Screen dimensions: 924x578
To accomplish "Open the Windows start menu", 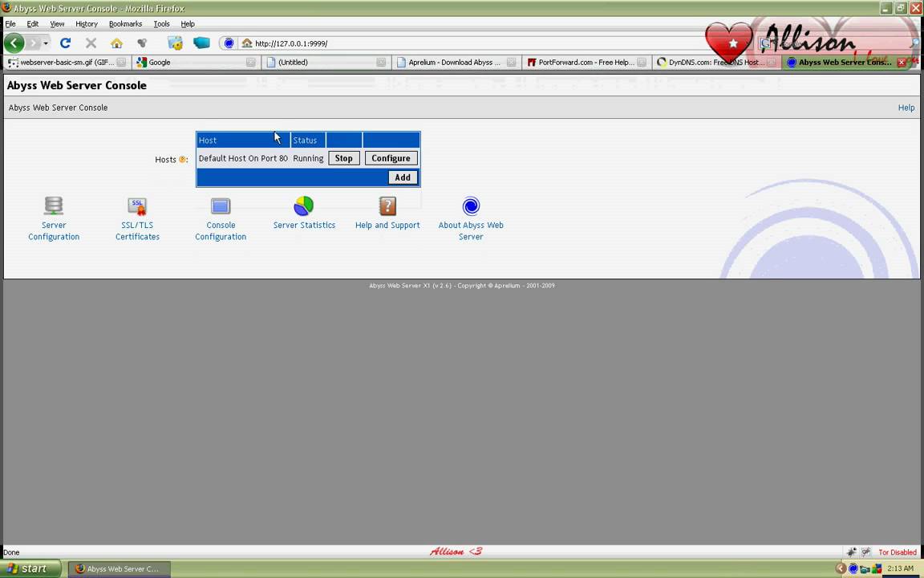I will 30,568.
